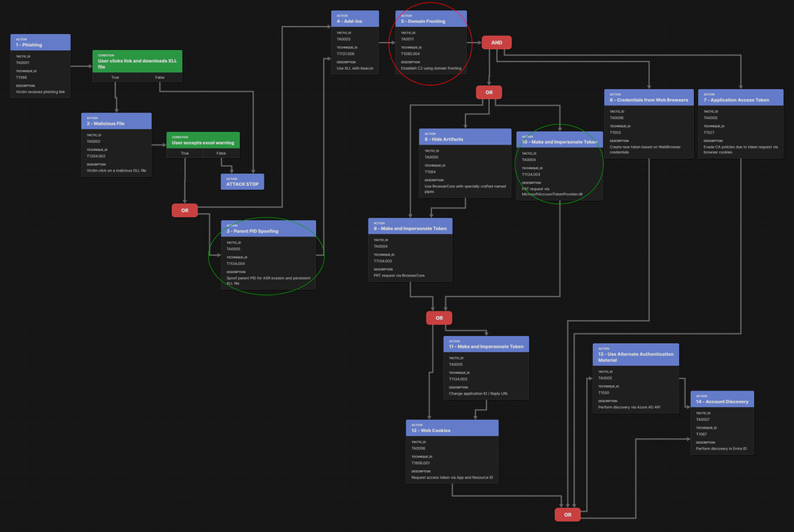Click the ATTACK STOP action node
The image size is (794, 532).
point(242,181)
